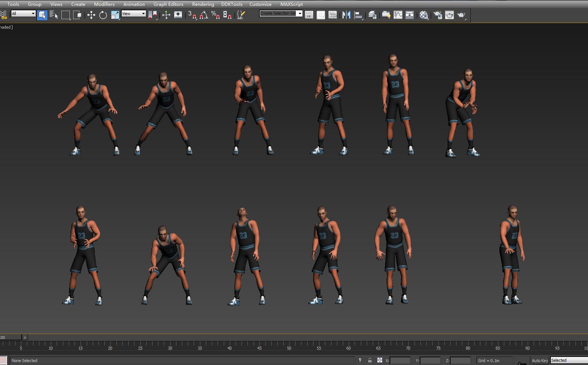Open the Modifiers menu

click(104, 4)
